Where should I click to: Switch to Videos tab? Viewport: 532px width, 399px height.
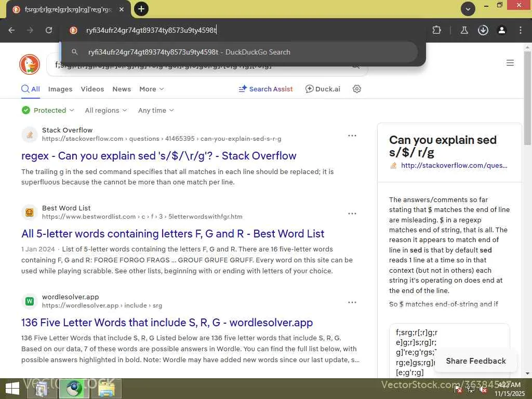92,89
